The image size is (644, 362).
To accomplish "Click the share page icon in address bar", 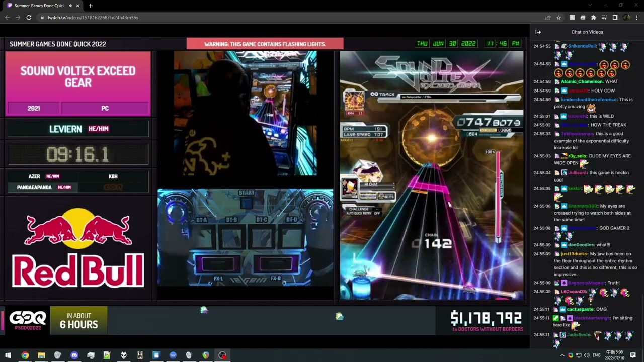I will tap(548, 18).
